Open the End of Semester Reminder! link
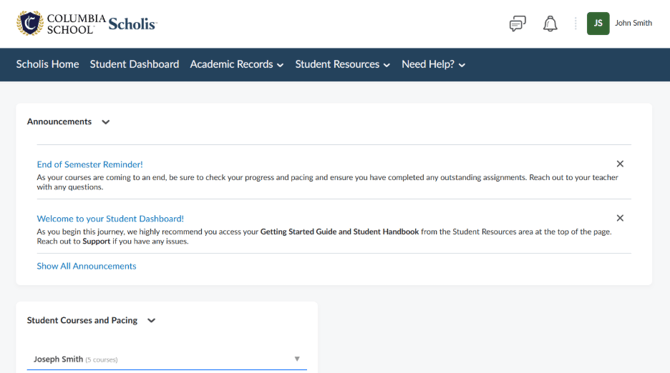Viewport: 670px width, 373px height. (x=90, y=164)
